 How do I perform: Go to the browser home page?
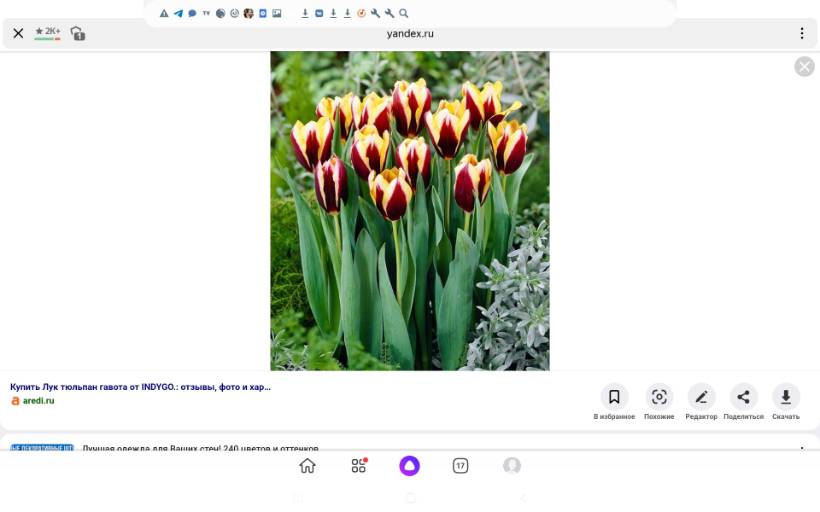coord(307,466)
